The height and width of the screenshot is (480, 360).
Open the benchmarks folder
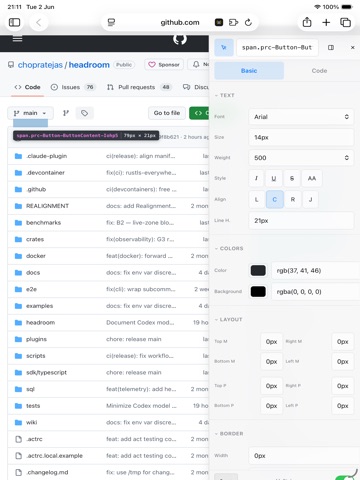click(43, 222)
